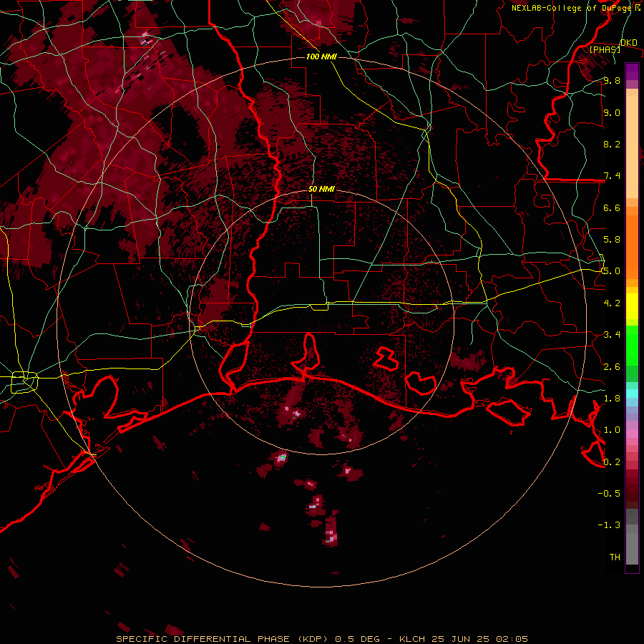Screen dimensions: 644x644
Task: Click the -1.3 scale value
Action: (609, 525)
